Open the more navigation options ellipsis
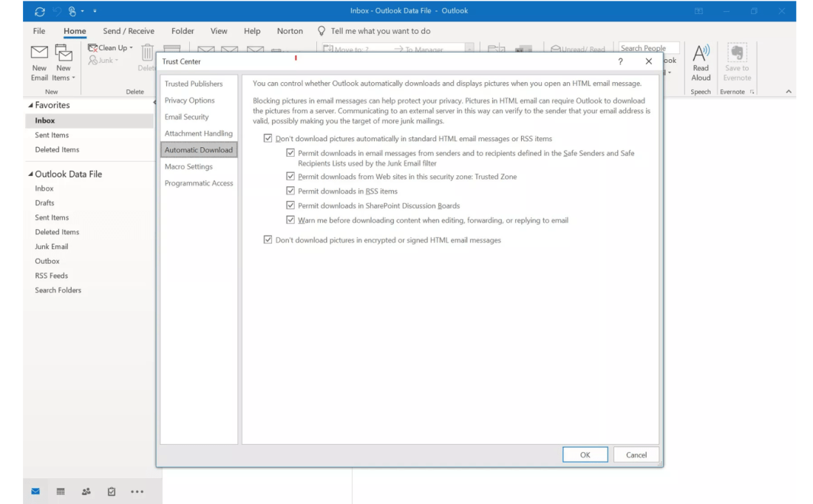Image resolution: width=813 pixels, height=504 pixels. point(137,491)
